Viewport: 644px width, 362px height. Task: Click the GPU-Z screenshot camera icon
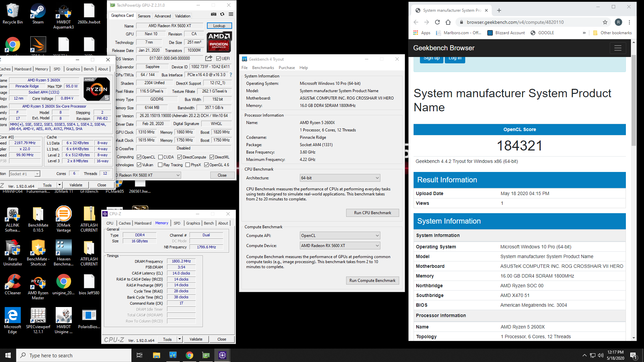coord(214,14)
